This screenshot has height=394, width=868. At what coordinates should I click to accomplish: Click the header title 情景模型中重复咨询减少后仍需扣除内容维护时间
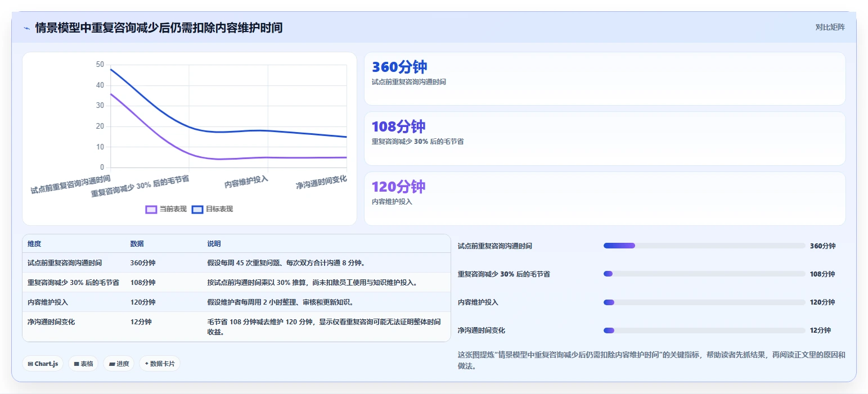(x=159, y=28)
